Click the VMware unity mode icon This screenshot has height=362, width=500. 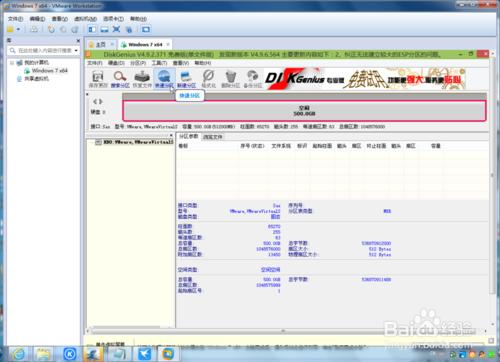click(x=128, y=29)
